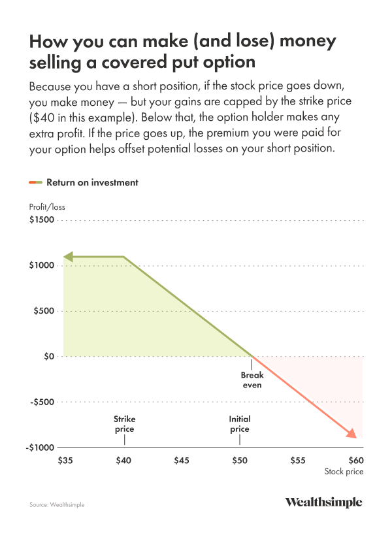Click the $55 x-axis tick label
Viewport: 392px width, 539px height.
[x=298, y=461]
